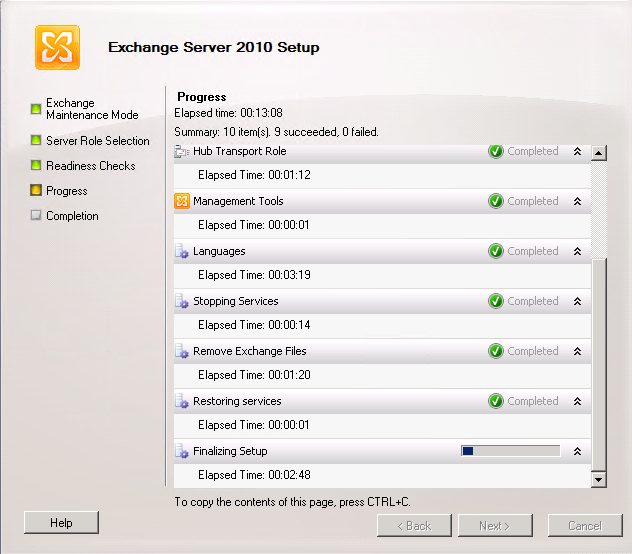
Task: Click the Finalizing Setup progress bar
Action: [511, 451]
